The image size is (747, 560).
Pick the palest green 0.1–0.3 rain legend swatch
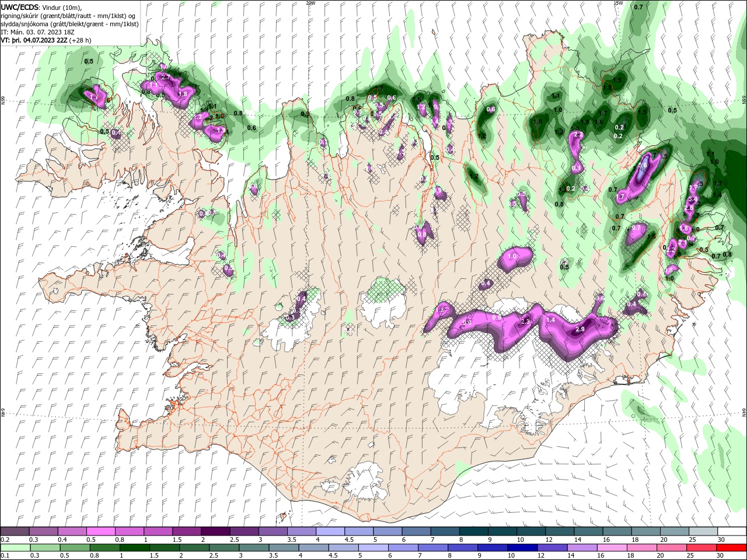click(15, 548)
